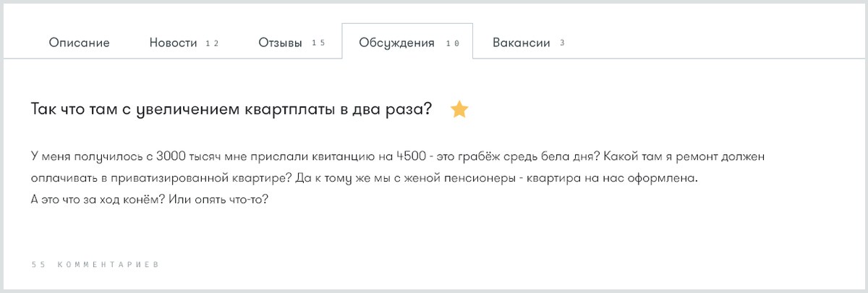Open the Новости tab
The height and width of the screenshot is (293, 868).
tap(173, 43)
